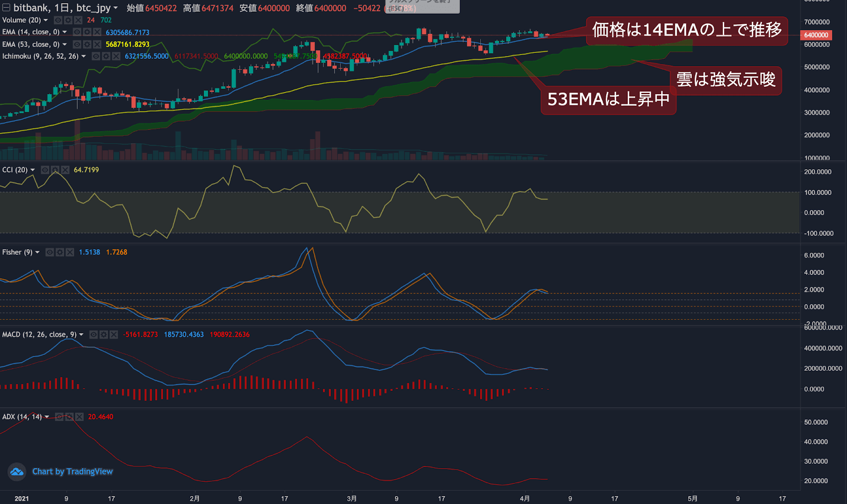
Task: Remove the CCI (20) indicator
Action: [65, 170]
